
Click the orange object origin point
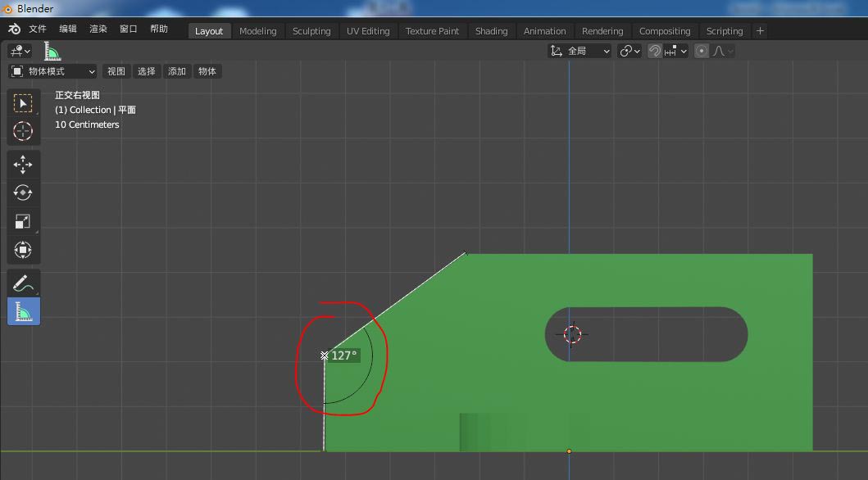(569, 451)
